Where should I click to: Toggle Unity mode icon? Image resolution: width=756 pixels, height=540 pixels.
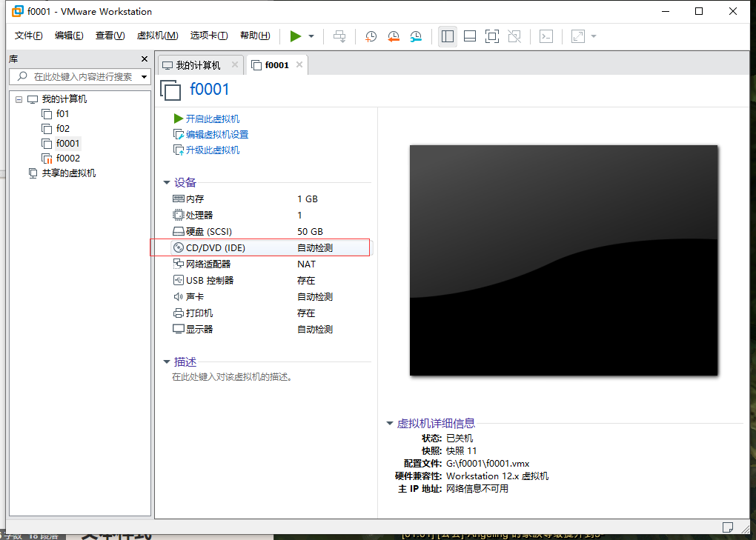[514, 36]
